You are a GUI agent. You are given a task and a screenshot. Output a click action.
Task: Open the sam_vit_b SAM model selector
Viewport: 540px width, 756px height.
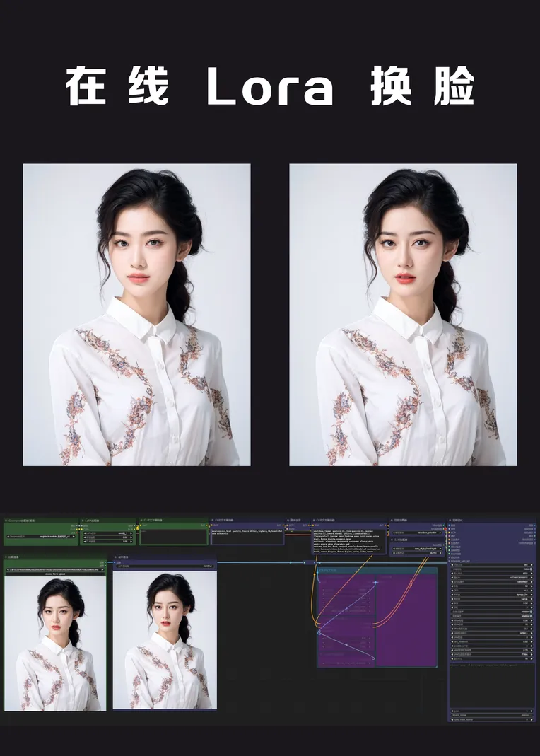point(417,549)
